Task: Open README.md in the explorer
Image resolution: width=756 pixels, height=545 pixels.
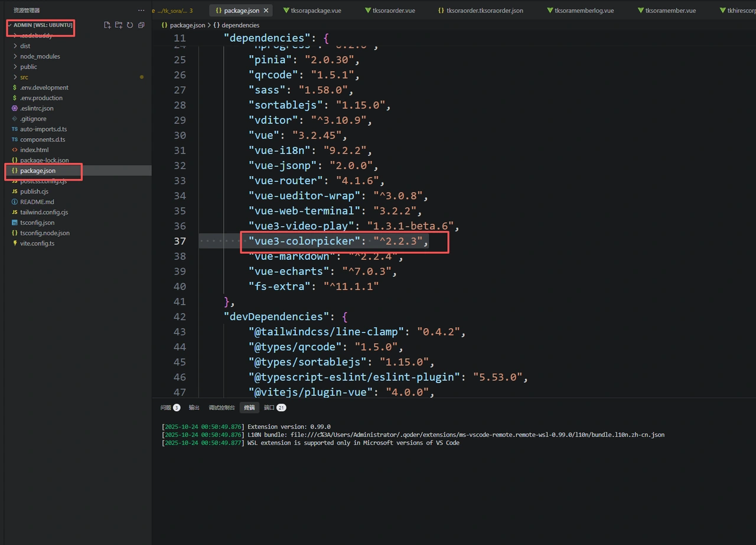Action: coord(37,202)
